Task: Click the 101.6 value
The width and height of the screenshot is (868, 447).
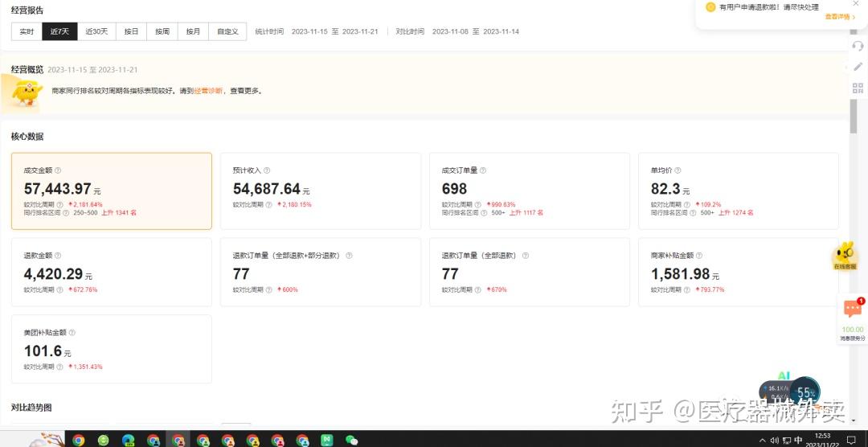Action: [43, 351]
